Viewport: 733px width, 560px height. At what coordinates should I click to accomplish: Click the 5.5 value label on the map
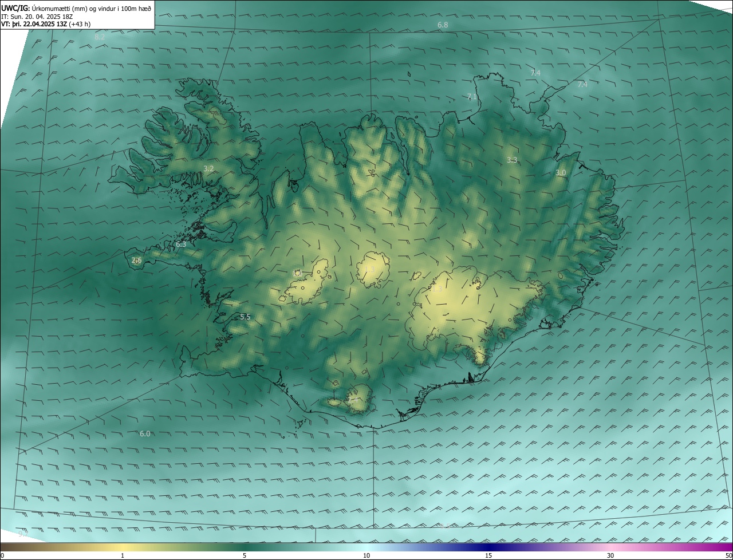245,317
